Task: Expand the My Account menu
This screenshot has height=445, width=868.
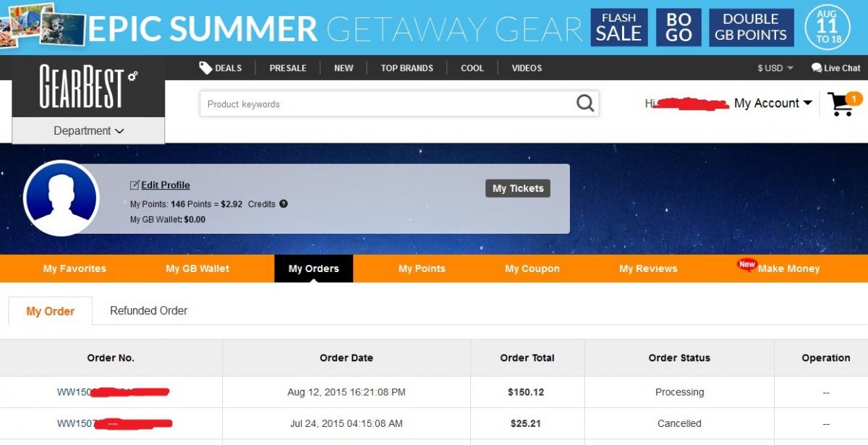Action: [x=773, y=103]
